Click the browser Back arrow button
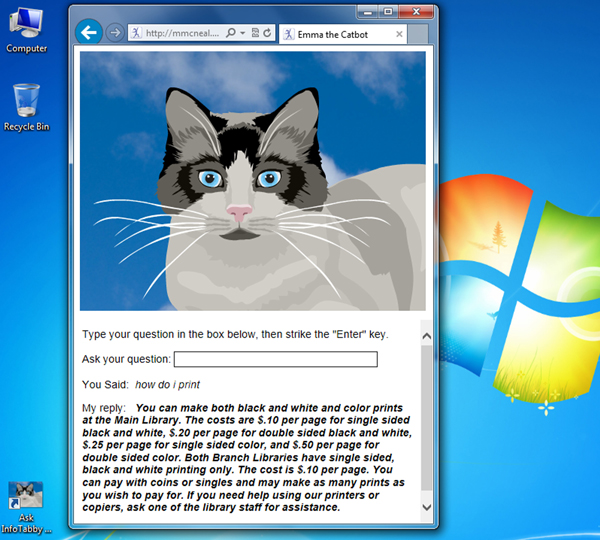Image resolution: width=600 pixels, height=540 pixels. 89,33
